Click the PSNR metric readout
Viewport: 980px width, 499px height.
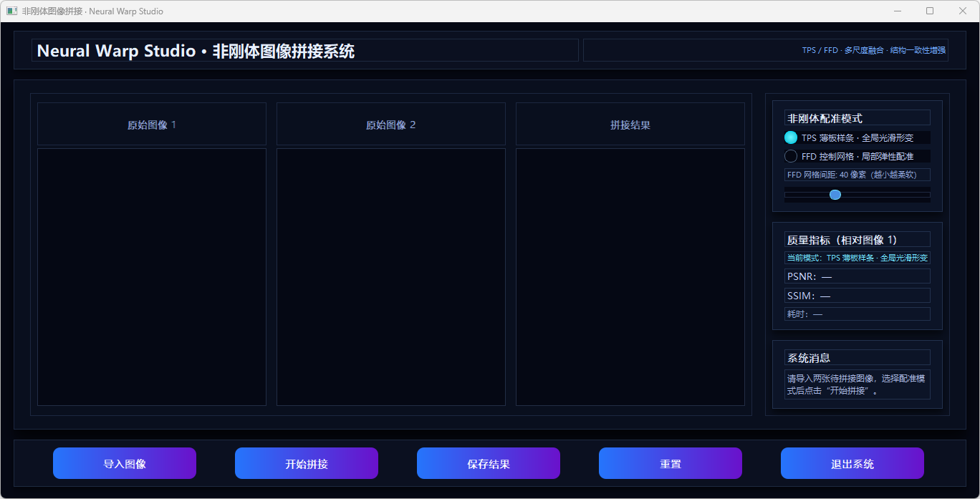(857, 276)
